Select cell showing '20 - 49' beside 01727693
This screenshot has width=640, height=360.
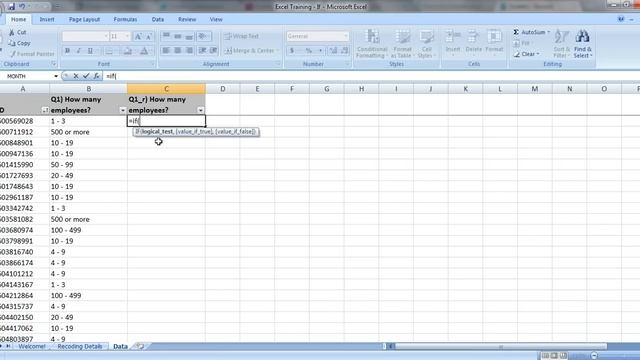coord(88,176)
